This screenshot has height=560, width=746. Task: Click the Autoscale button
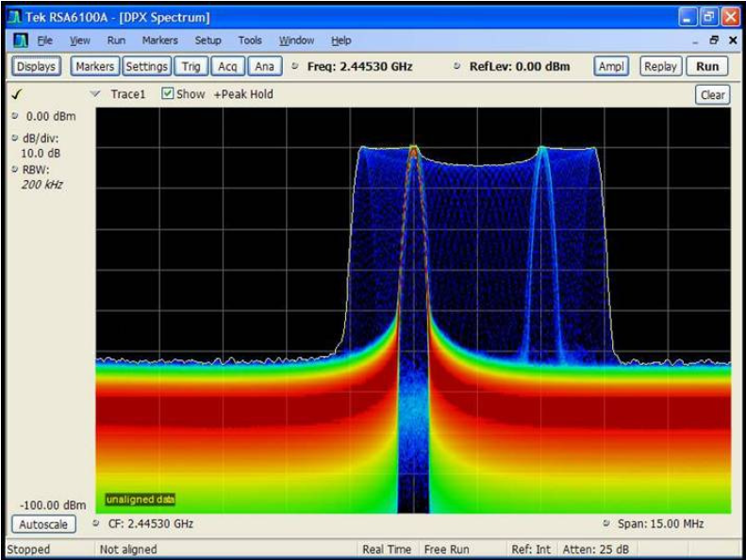coord(43,523)
